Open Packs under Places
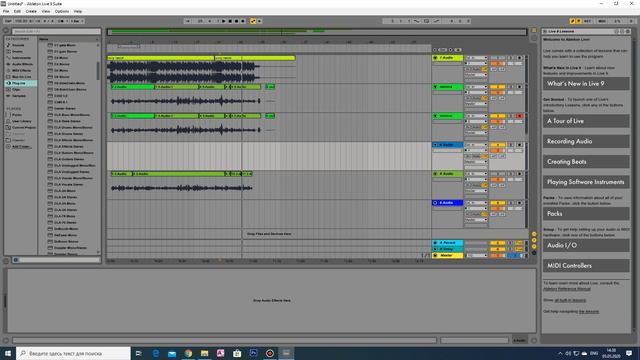640x360 pixels. click(x=17, y=115)
